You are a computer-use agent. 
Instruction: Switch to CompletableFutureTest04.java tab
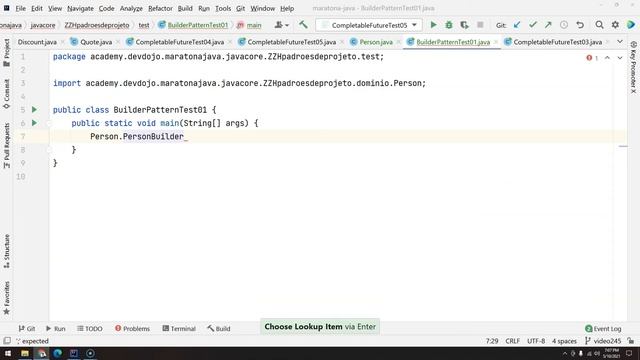click(x=179, y=42)
